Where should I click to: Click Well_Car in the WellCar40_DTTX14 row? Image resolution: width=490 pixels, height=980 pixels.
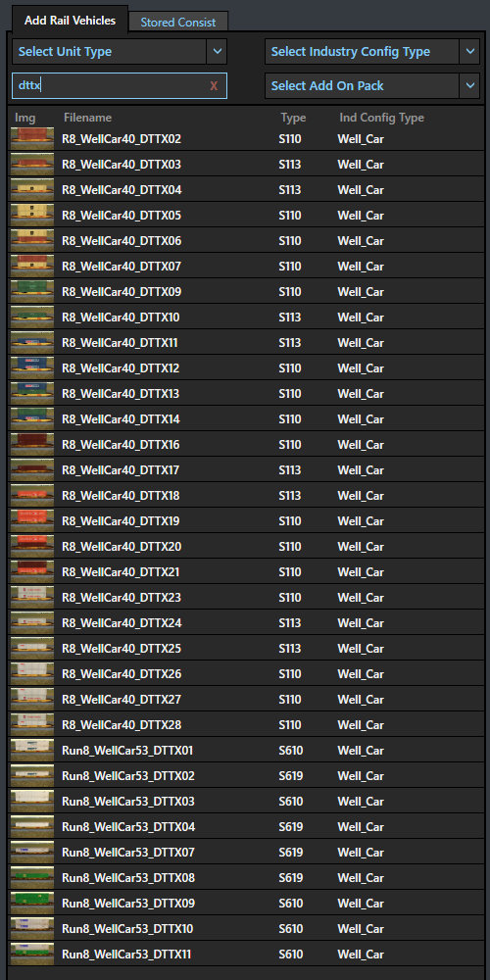click(361, 419)
